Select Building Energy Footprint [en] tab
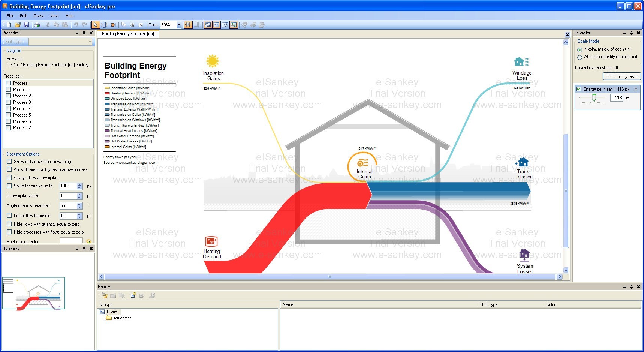The width and height of the screenshot is (644, 352). point(128,34)
